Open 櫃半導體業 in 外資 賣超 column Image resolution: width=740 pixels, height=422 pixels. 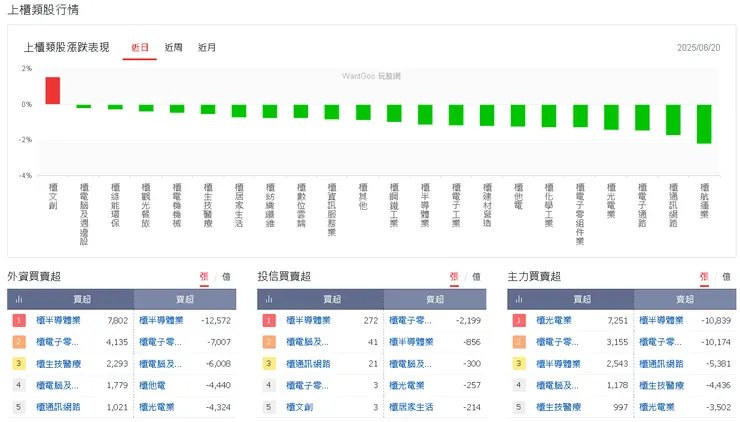(x=161, y=321)
